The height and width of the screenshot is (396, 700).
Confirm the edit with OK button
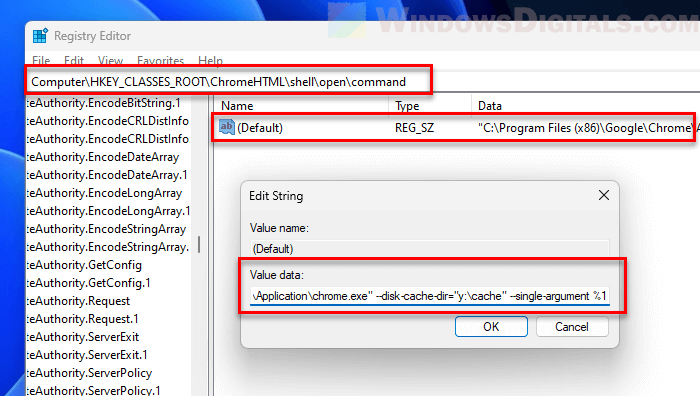491,326
